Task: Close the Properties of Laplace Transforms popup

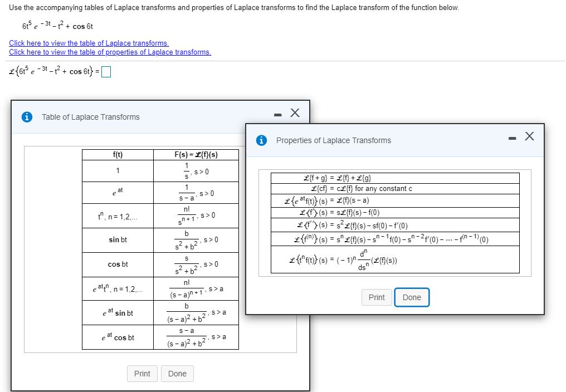Action: [529, 135]
